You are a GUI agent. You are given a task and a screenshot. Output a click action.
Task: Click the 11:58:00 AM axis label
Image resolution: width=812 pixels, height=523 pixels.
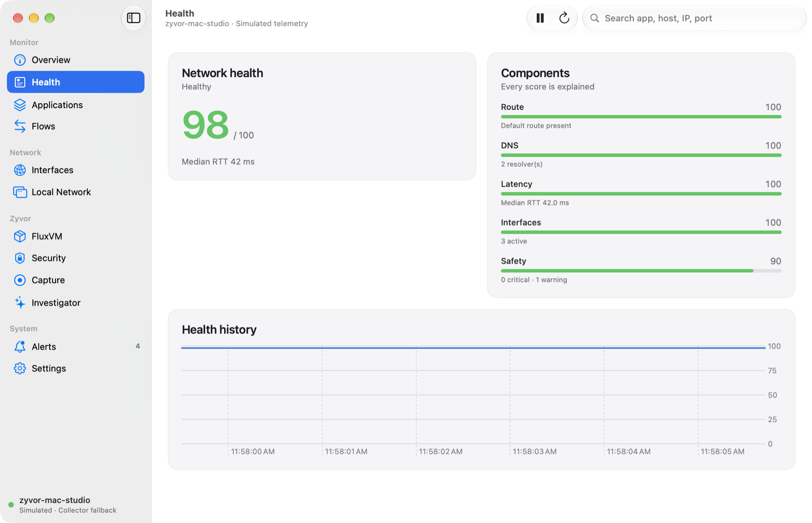coord(253,451)
